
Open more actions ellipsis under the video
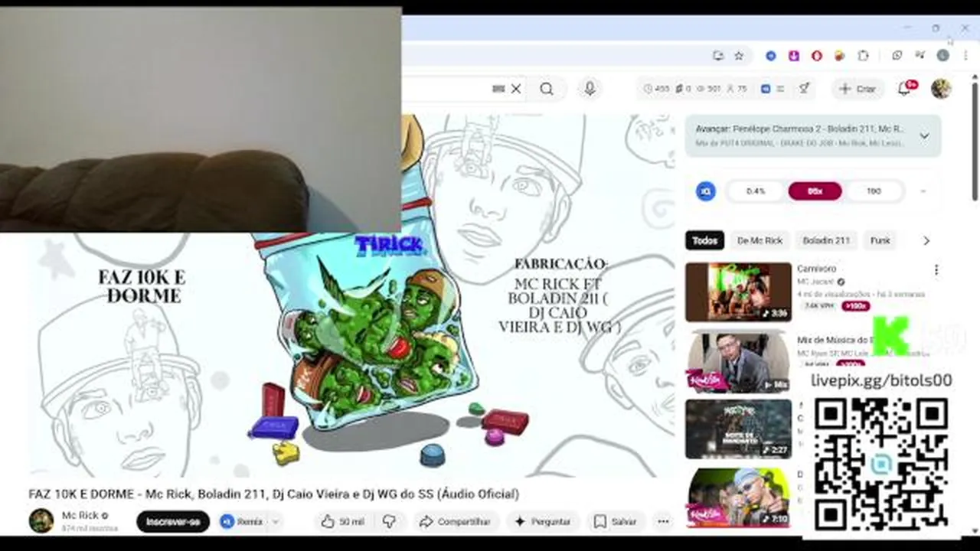pos(663,522)
